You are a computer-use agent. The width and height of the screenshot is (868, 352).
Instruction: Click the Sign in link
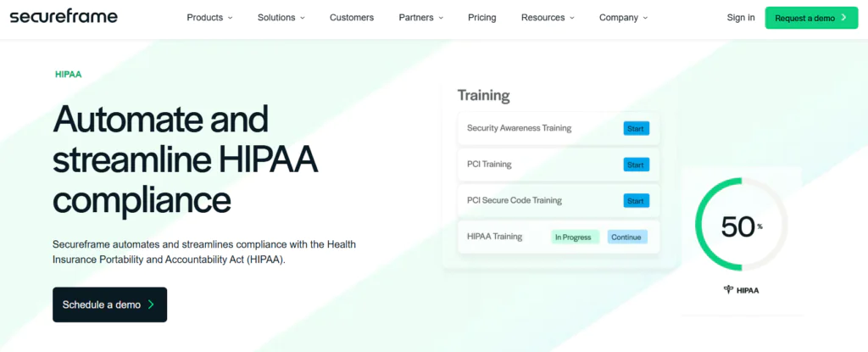pos(741,18)
